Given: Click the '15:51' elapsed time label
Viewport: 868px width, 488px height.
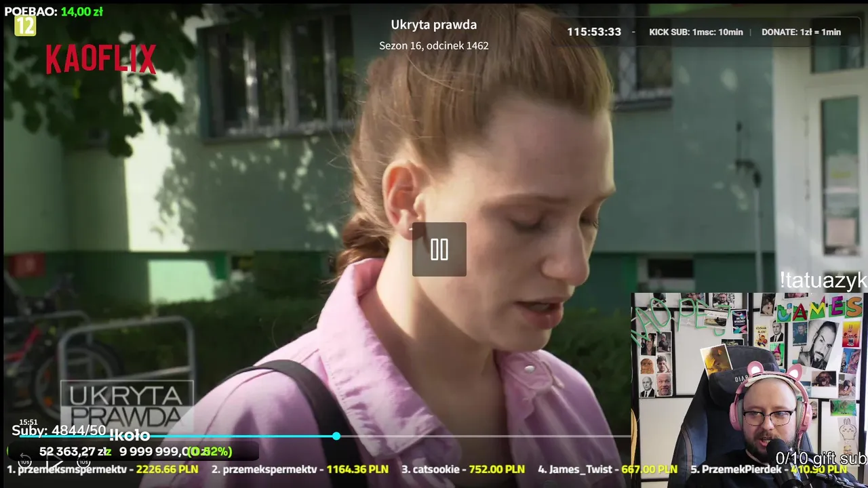Looking at the screenshot, I should tap(28, 422).
